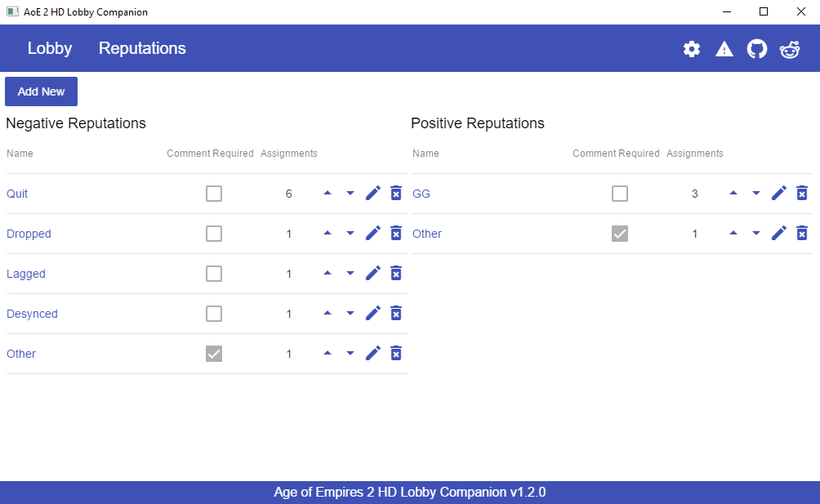Click the Lagged reputation name
This screenshot has height=504, width=820.
[26, 274]
